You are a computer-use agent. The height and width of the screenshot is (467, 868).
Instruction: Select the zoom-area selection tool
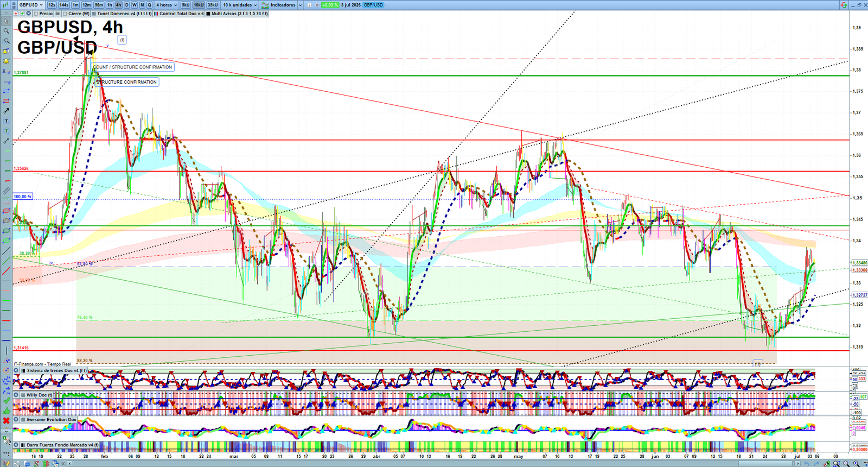[x=7, y=41]
